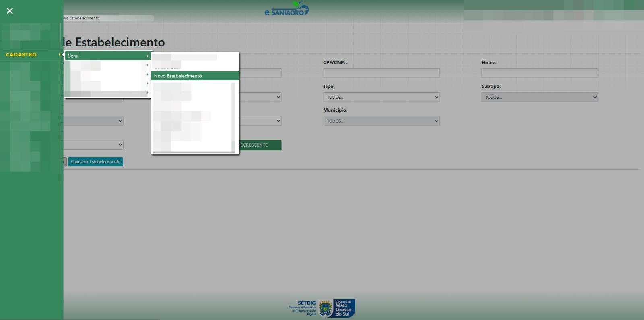Close the sidebar with the X icon
This screenshot has height=320, width=644.
10,11
